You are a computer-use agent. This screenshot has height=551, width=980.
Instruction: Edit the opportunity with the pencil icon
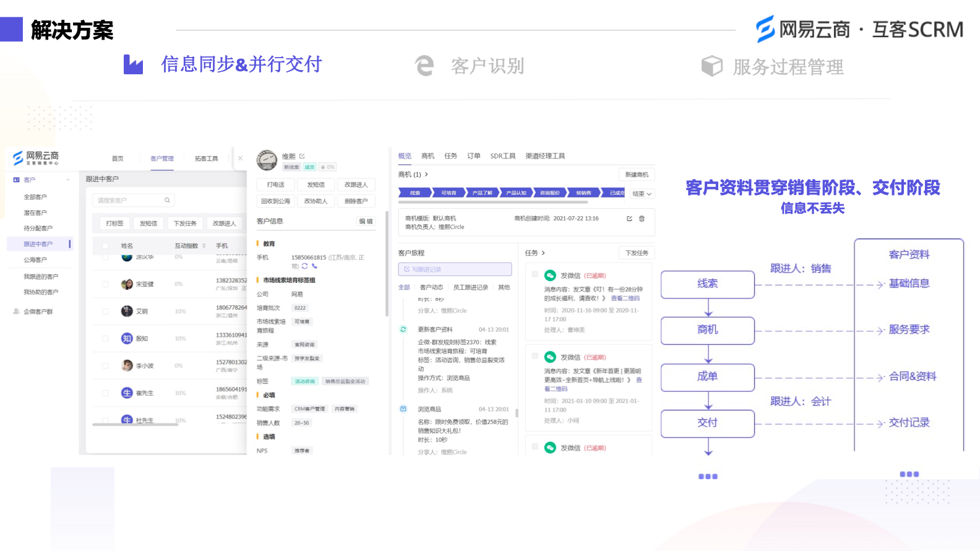629,219
